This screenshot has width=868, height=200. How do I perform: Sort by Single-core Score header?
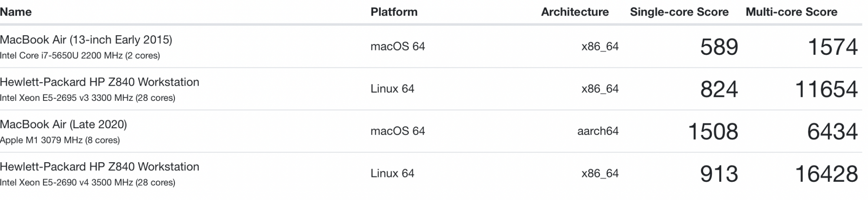pos(679,12)
